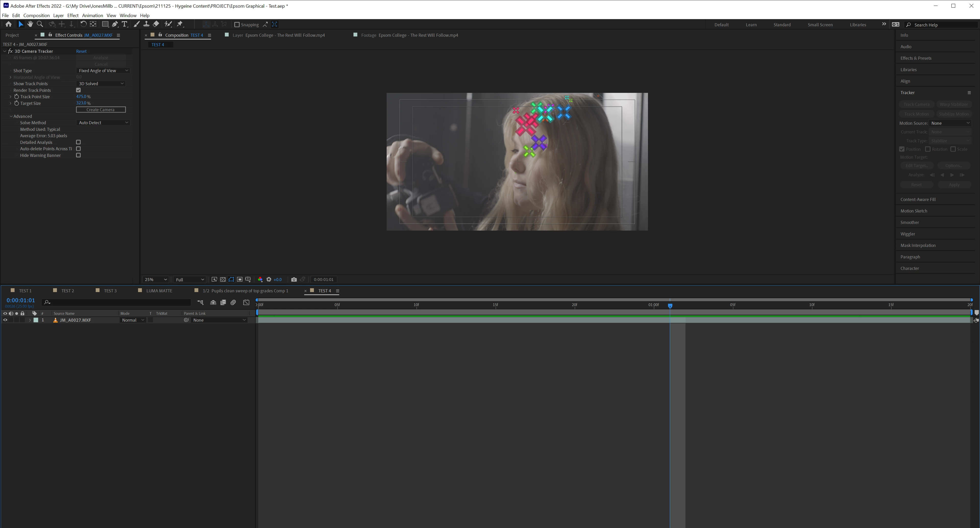Select the Hand tool
Viewport: 980px width, 528px height.
point(30,24)
